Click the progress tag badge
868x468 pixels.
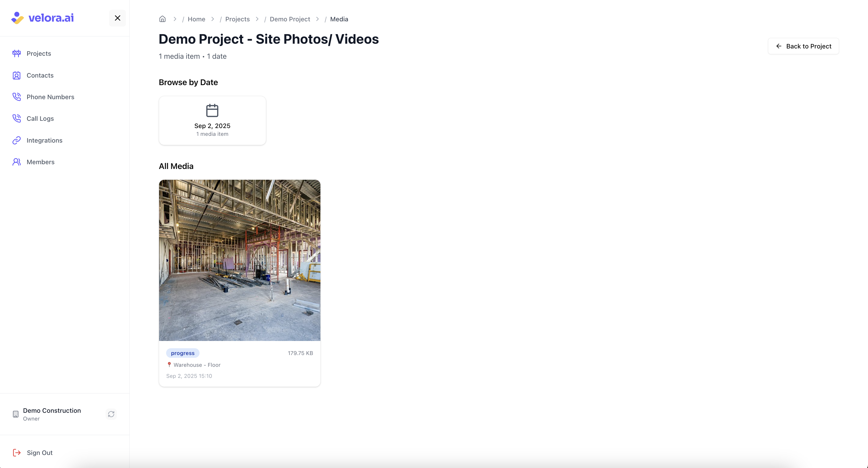183,353
